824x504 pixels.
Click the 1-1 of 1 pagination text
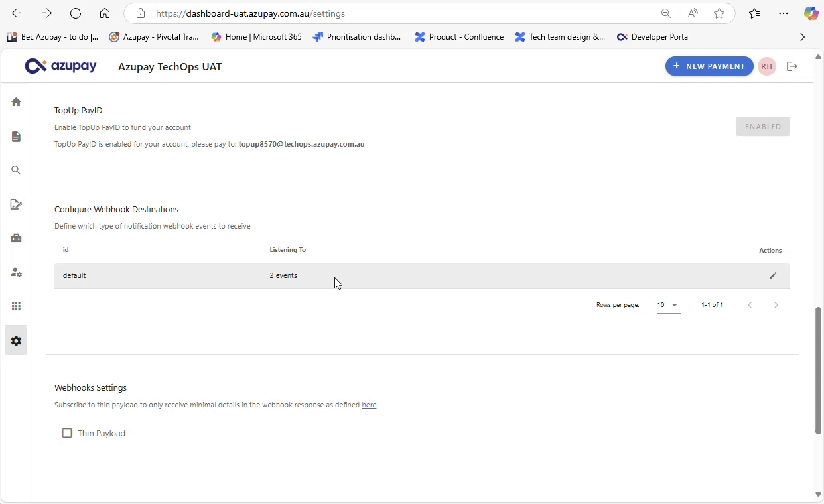(x=712, y=305)
